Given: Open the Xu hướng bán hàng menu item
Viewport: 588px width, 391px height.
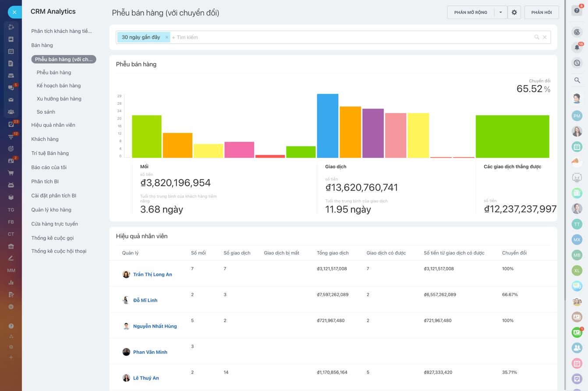Looking at the screenshot, I should tap(59, 98).
